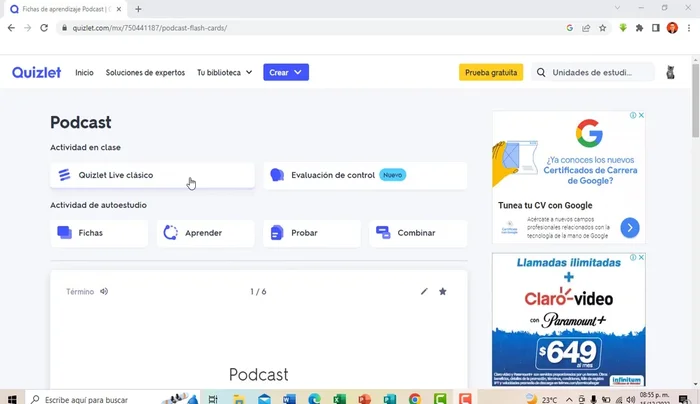Click the green download extension icon

(623, 28)
